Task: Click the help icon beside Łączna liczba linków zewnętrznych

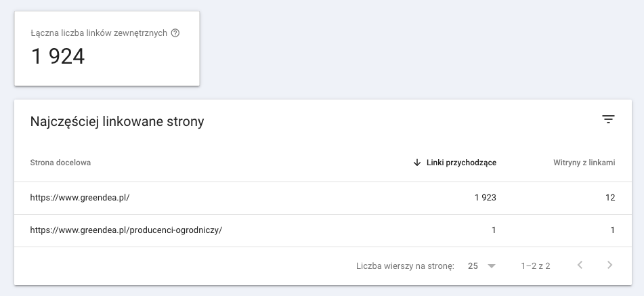Action: (175, 33)
